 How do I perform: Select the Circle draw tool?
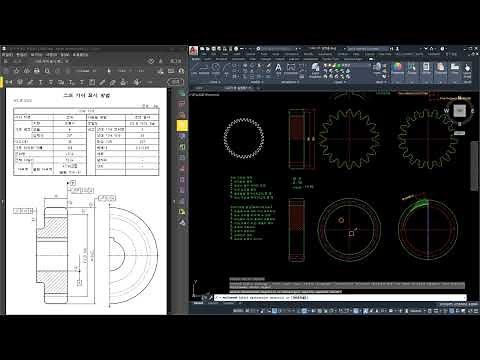click(x=216, y=69)
